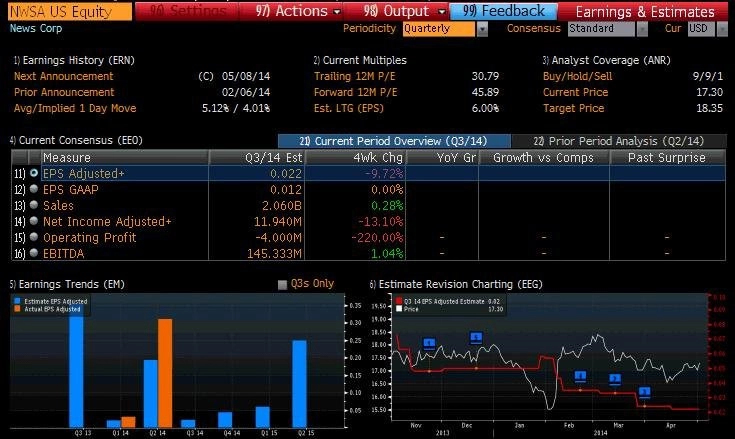The image size is (735, 439).
Task: Click the Net Income Adjusted+ label
Action: point(107,221)
